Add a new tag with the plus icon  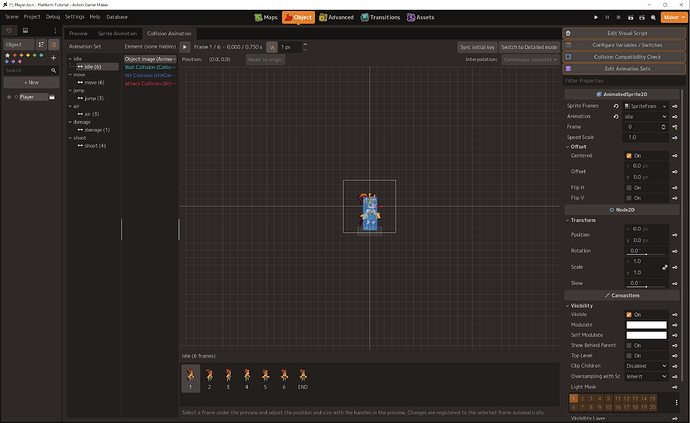click(x=53, y=58)
